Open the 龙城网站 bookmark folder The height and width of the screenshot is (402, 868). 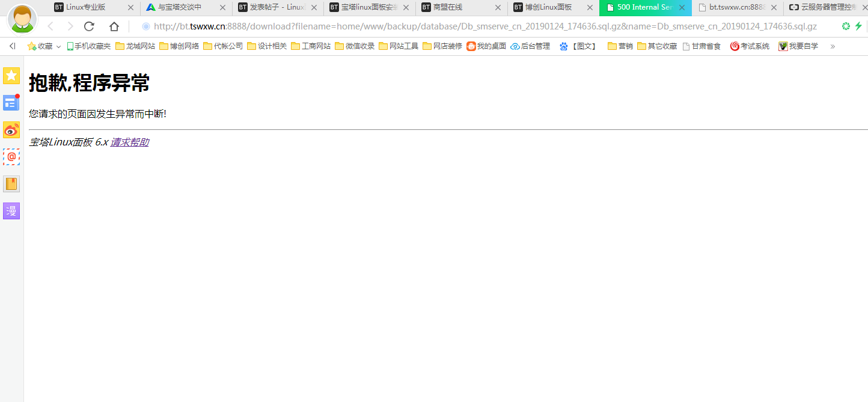(135, 46)
